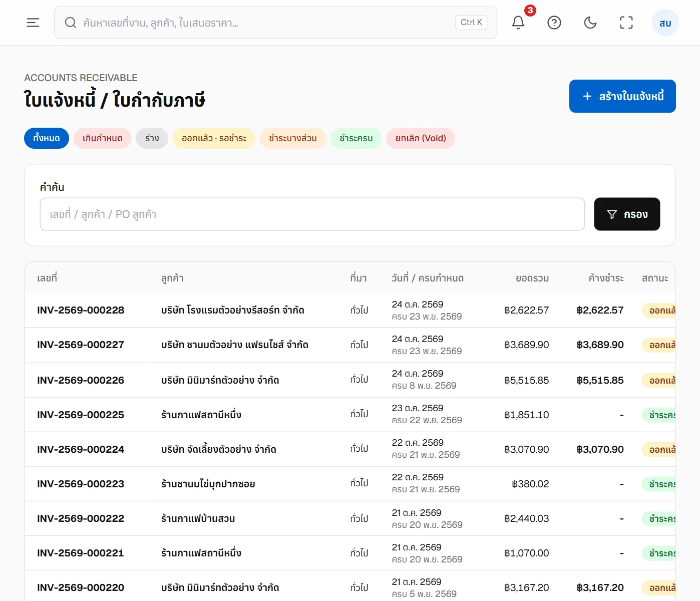Click the ยอดรวม column header
The image size is (700, 601).
click(x=532, y=278)
